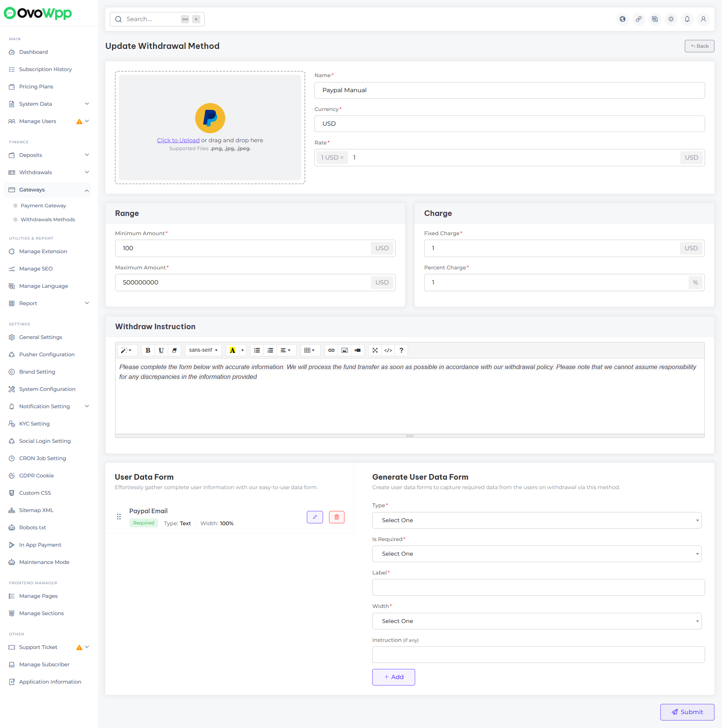722x728 pixels.
Task: Click the underline formatting icon
Action: point(161,350)
